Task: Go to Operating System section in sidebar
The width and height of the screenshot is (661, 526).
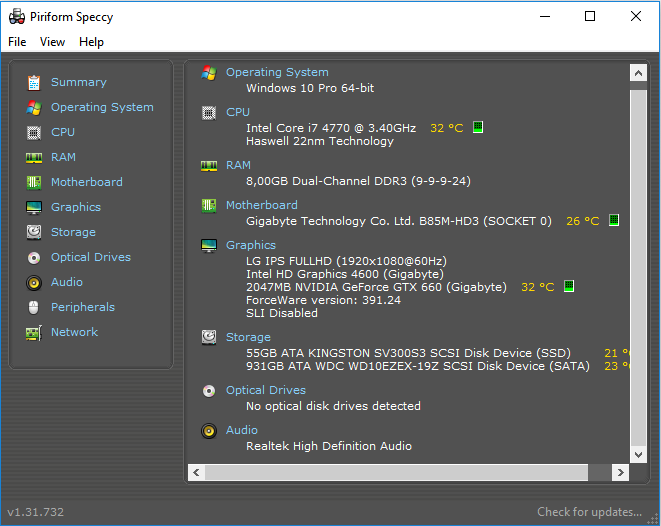Action: coord(102,107)
